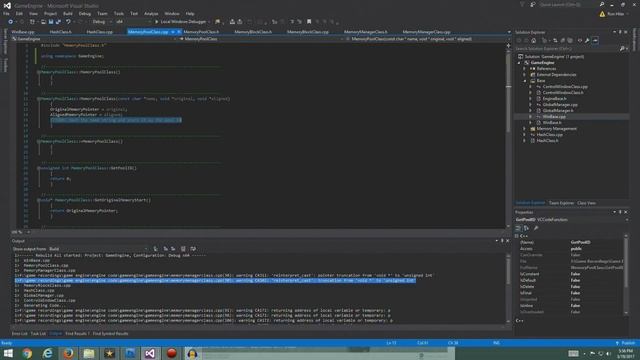Click the Property Pages wrench icon in Properties panel

(x=536, y=228)
